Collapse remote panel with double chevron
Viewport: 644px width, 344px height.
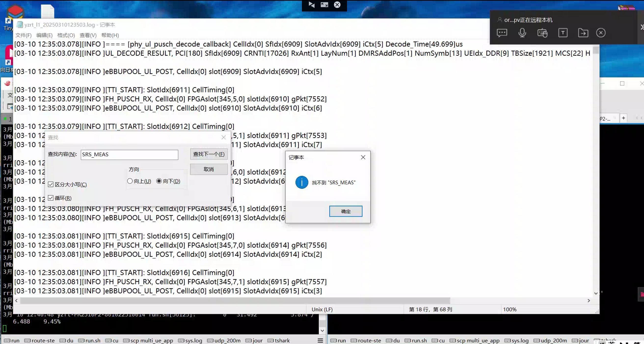click(x=642, y=27)
